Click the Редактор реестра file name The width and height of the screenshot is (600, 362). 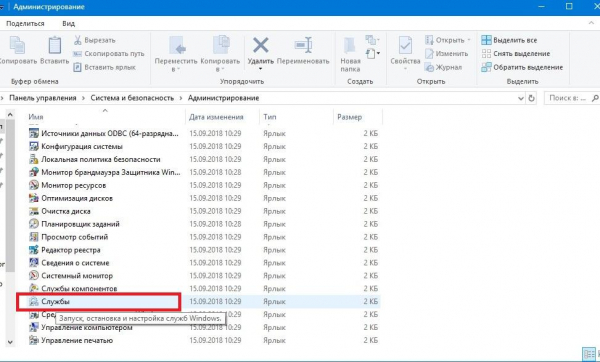point(71,250)
